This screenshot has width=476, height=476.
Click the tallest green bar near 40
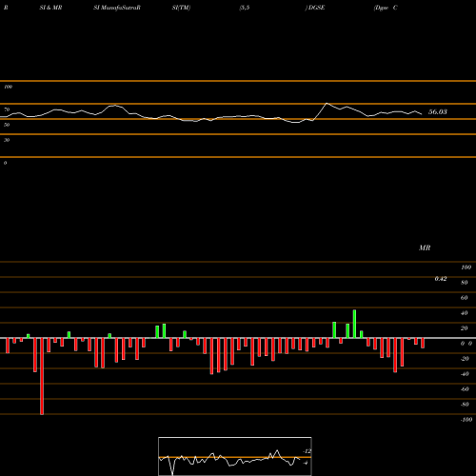(x=354, y=324)
